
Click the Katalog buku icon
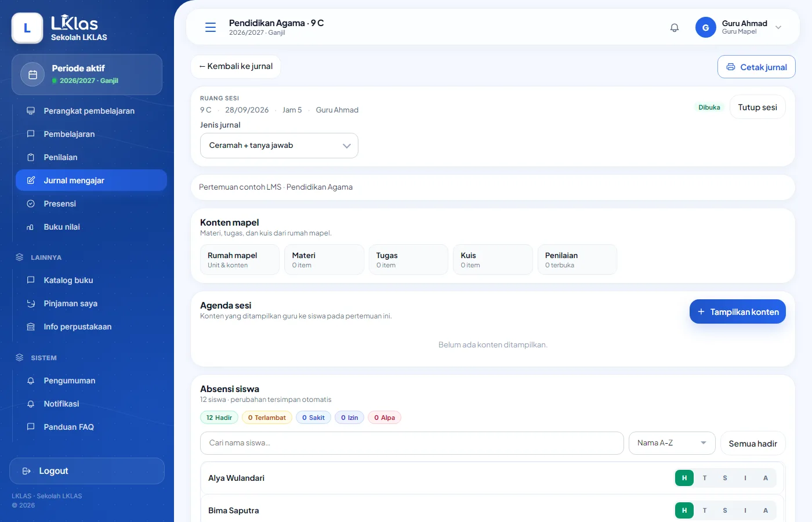(31, 280)
